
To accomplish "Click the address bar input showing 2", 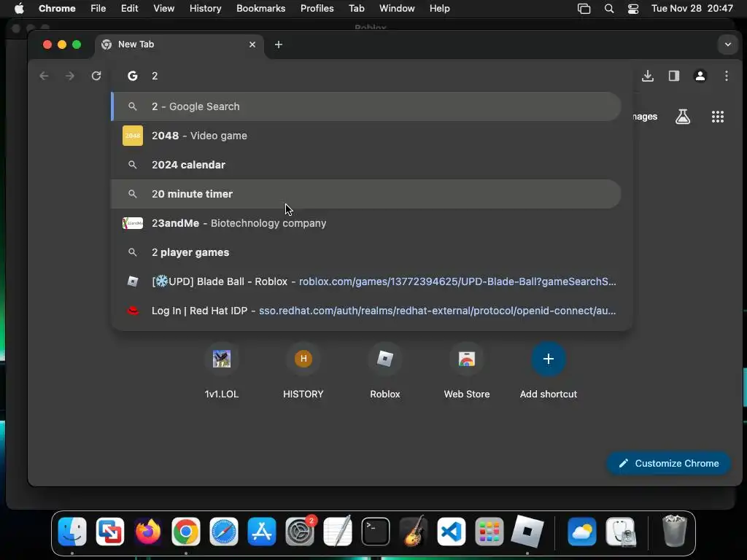I will coord(371,76).
